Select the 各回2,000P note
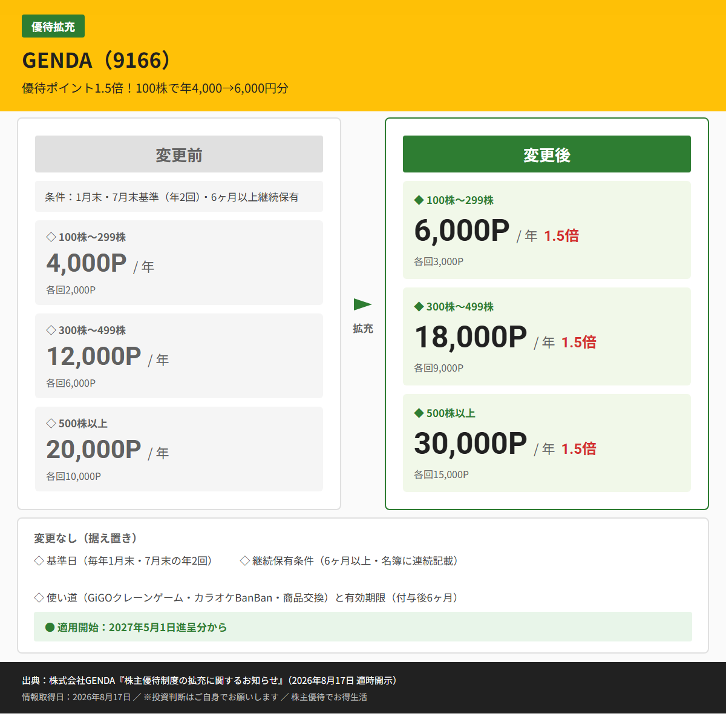Image resolution: width=726 pixels, height=728 pixels. point(71,290)
